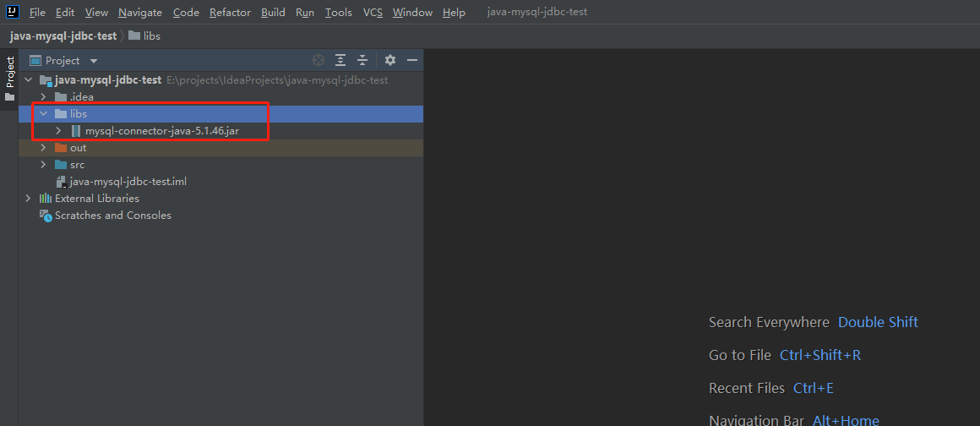Image resolution: width=980 pixels, height=426 pixels.
Task: Click the Ctrl+Shift+R shortcut link
Action: (x=820, y=355)
